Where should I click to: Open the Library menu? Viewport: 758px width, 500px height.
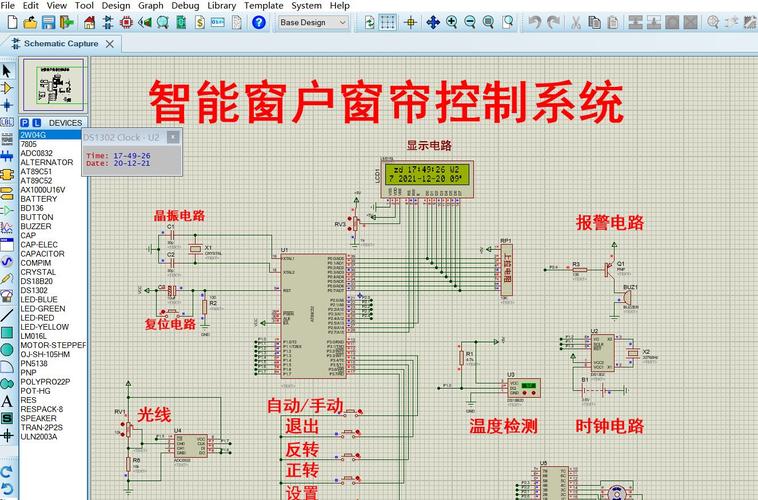coord(221,6)
